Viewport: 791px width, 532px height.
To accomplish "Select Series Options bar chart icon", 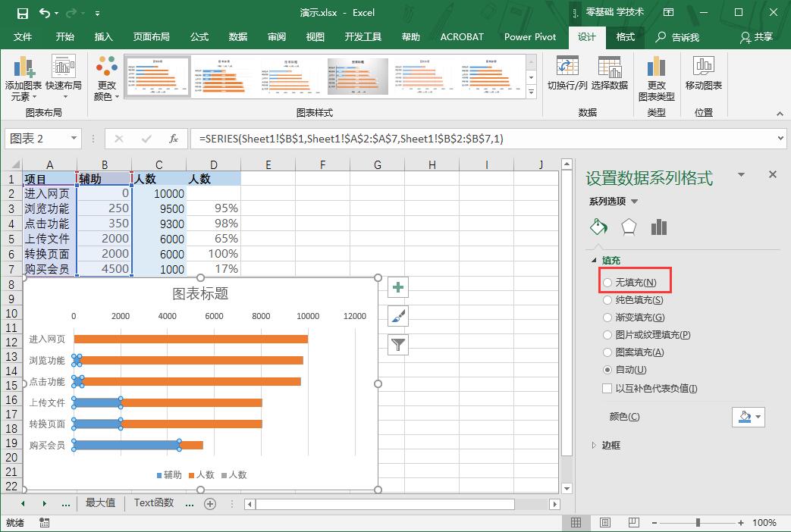I will pyautogui.click(x=659, y=227).
